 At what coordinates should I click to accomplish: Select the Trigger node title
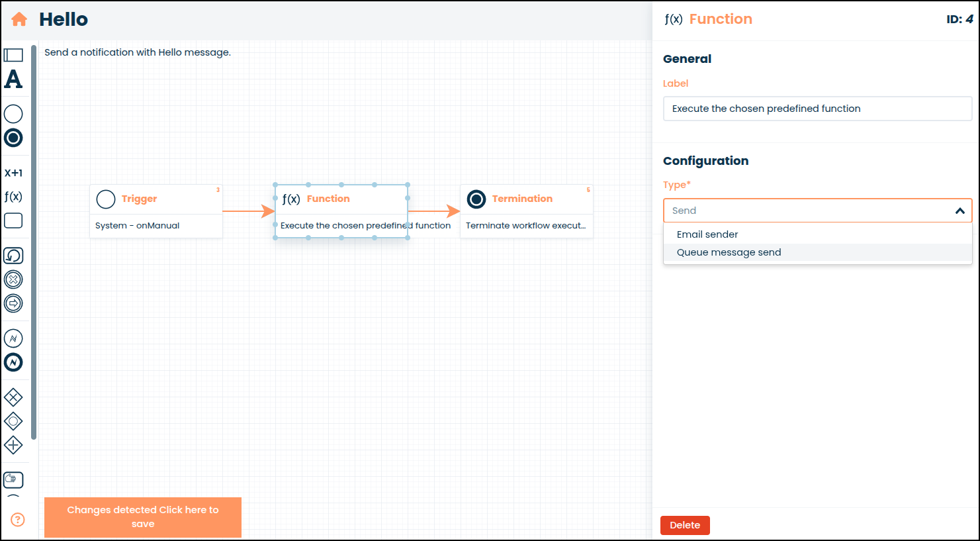(x=139, y=199)
